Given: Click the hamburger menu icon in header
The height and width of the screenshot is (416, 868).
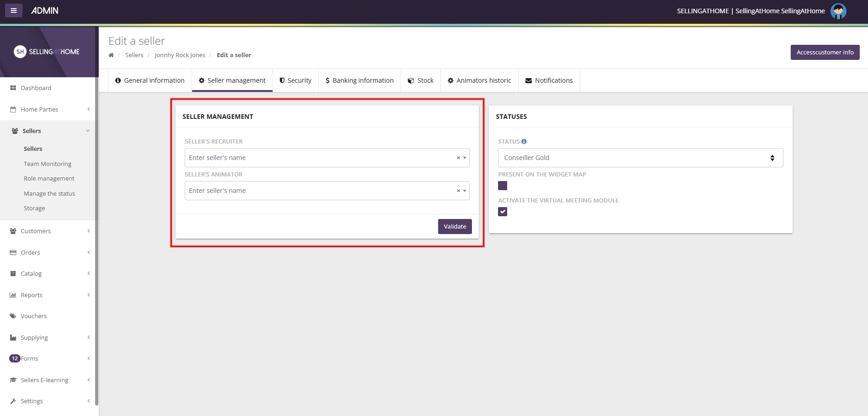Looking at the screenshot, I should [14, 11].
